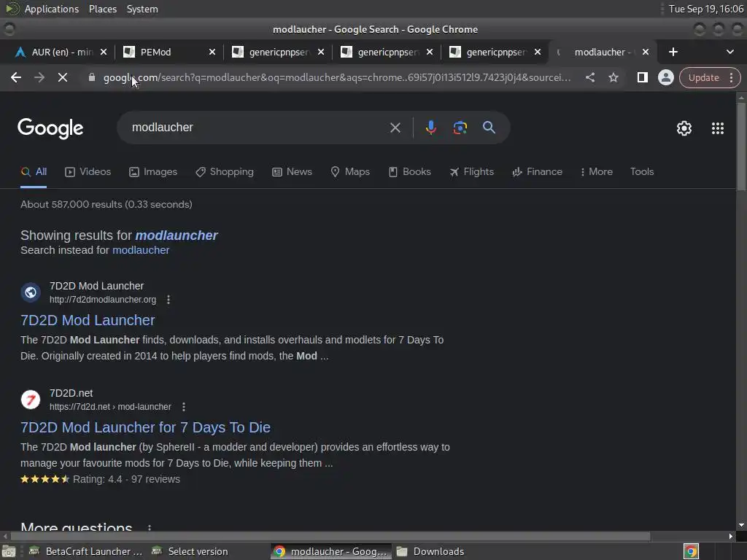Close the PEMod tab
This screenshot has width=747, height=560.
click(x=212, y=52)
